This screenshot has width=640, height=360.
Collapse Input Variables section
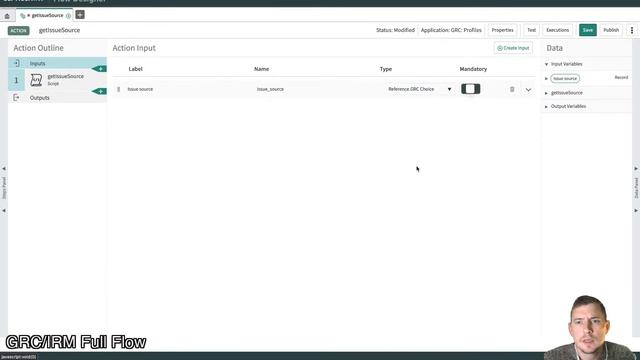[546, 64]
